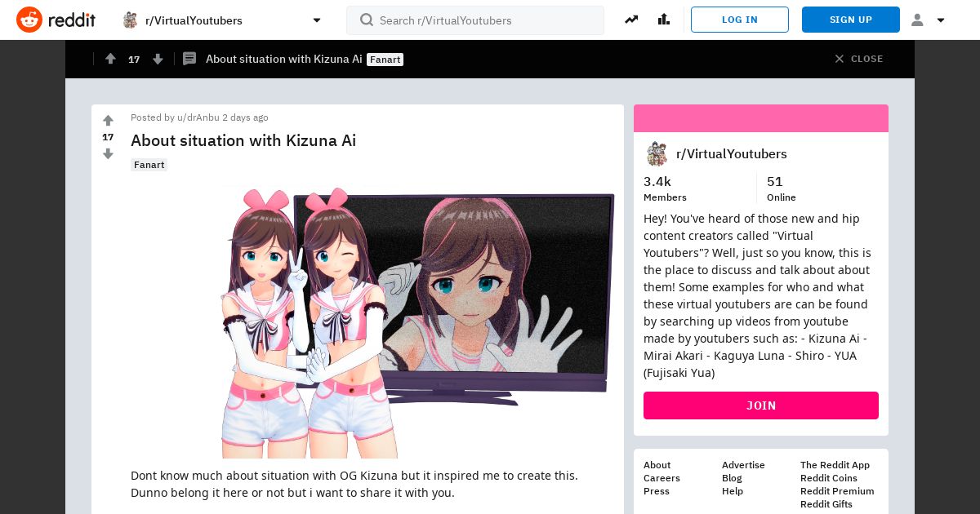Click the r/VirtualYoutubers avatar in header

[131, 20]
